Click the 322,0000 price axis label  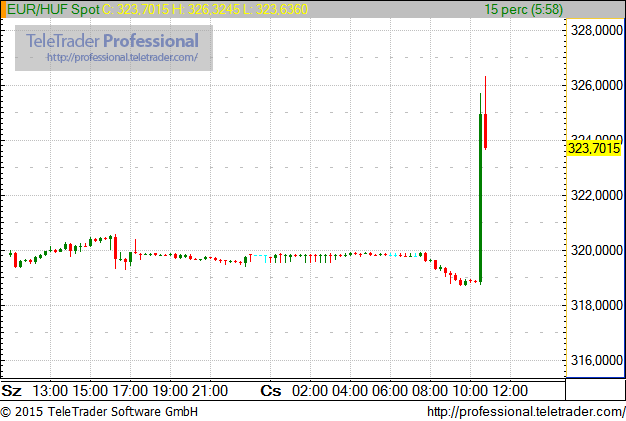596,196
